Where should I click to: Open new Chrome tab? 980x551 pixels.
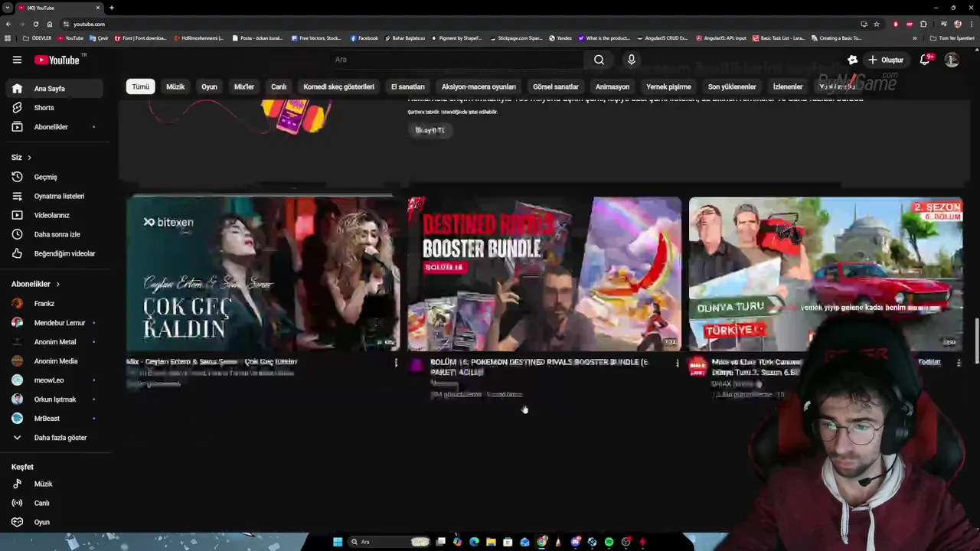111,8
